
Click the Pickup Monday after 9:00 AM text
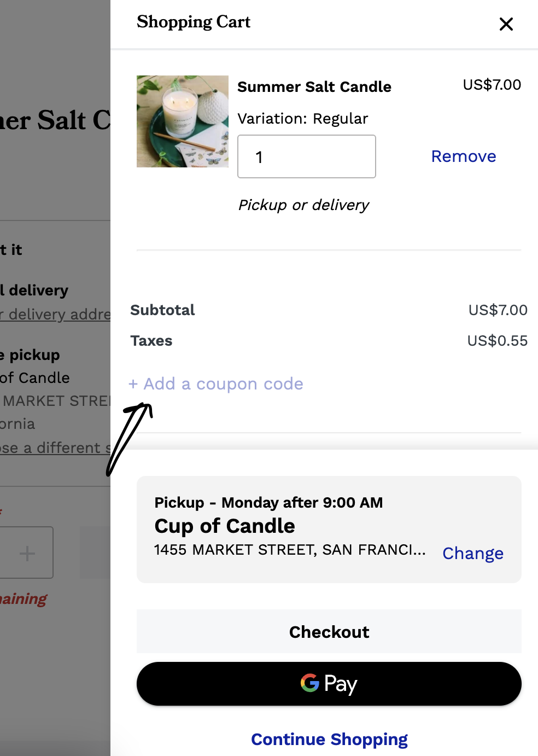coord(268,503)
